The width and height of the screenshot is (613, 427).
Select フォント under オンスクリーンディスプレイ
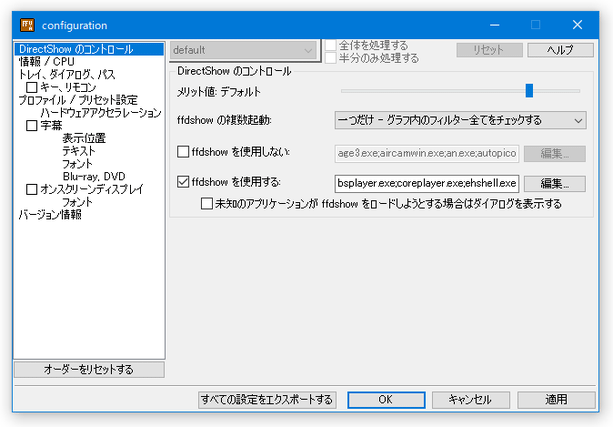coord(77,202)
